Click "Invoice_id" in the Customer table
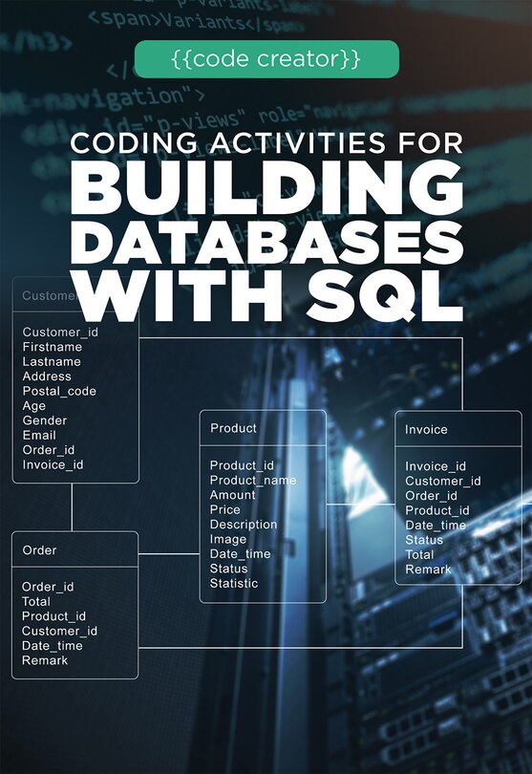Screen dimensions: 532x774 pyautogui.click(x=53, y=465)
